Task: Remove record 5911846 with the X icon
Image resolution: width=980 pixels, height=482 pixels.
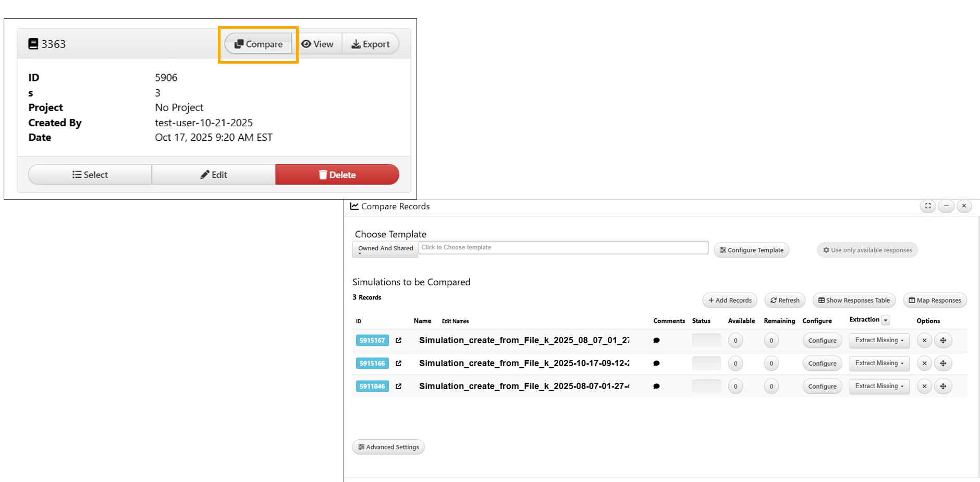Action: tap(924, 387)
